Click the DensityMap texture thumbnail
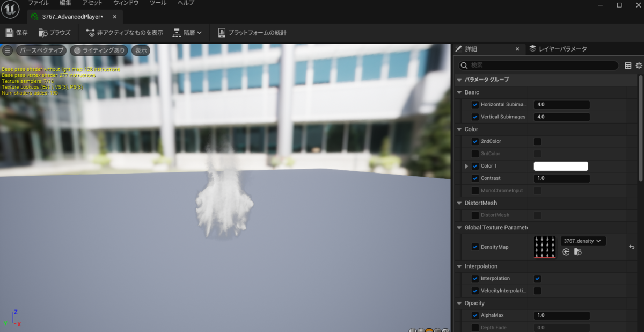This screenshot has height=332, width=644. coord(545,247)
